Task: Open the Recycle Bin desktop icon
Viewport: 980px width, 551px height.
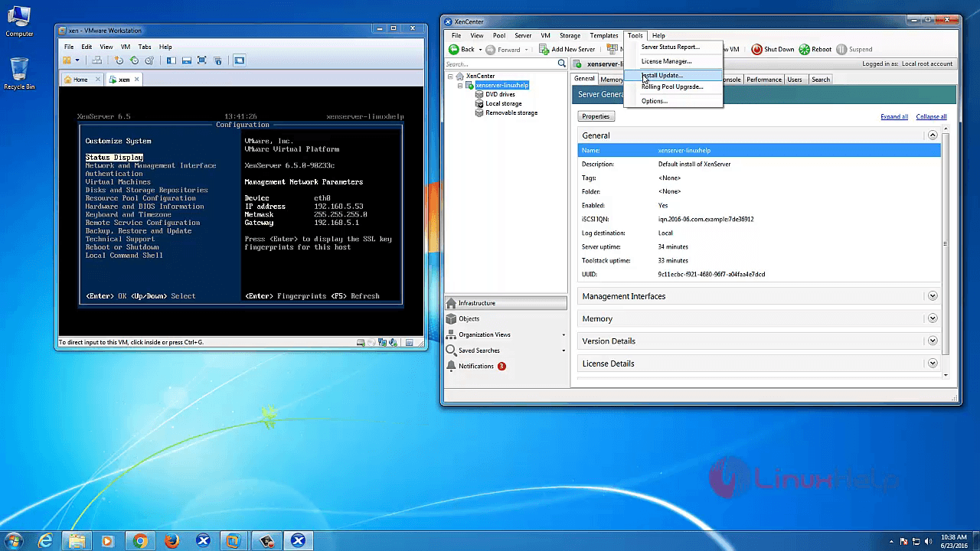Action: (x=19, y=73)
